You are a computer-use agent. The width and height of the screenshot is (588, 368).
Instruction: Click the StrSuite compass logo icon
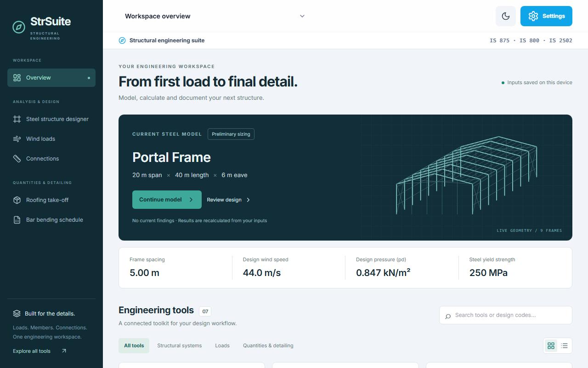click(19, 27)
